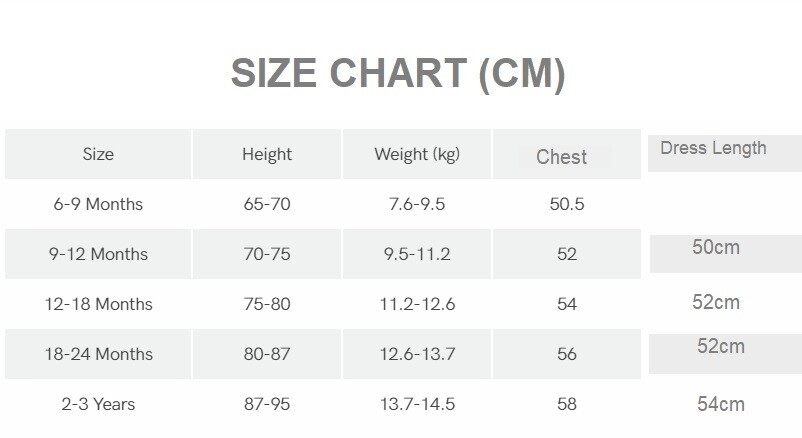Select the 13.7-14.5 weight cell

(417, 404)
